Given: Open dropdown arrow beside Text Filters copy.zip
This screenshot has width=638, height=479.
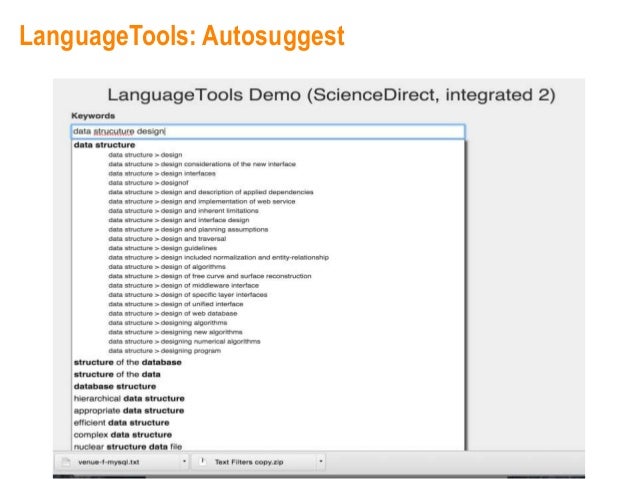Looking at the screenshot, I should (321, 462).
